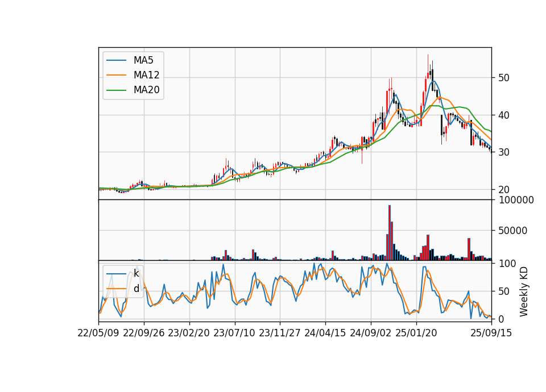Click the 24/04/15 date tick label
Viewport: 546px width, 392px height.
[x=325, y=333]
